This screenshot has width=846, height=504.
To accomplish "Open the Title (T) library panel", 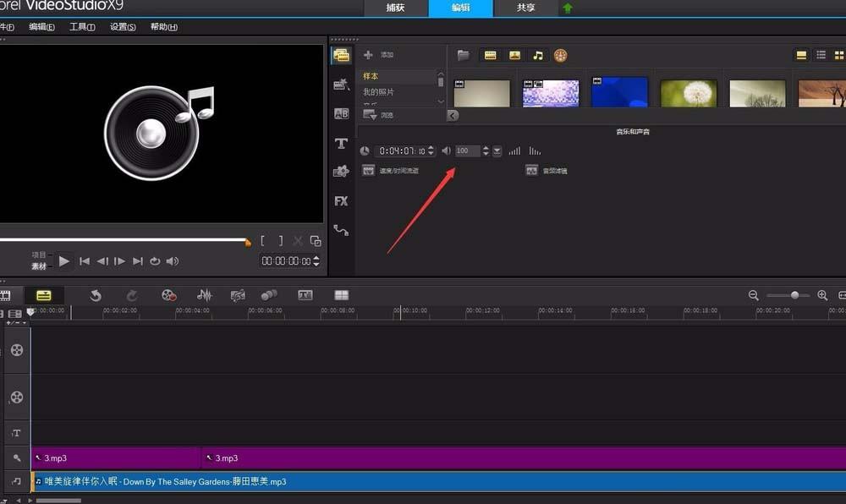I will 341,143.
